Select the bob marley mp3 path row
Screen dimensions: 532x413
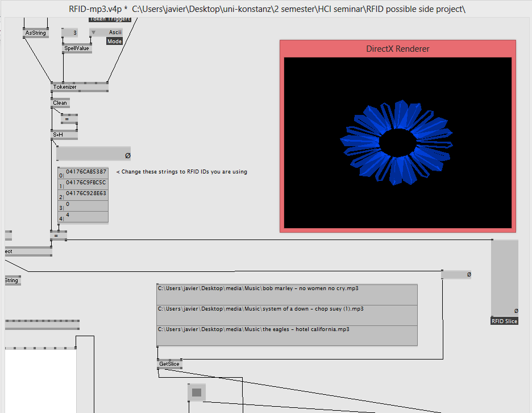pos(287,295)
